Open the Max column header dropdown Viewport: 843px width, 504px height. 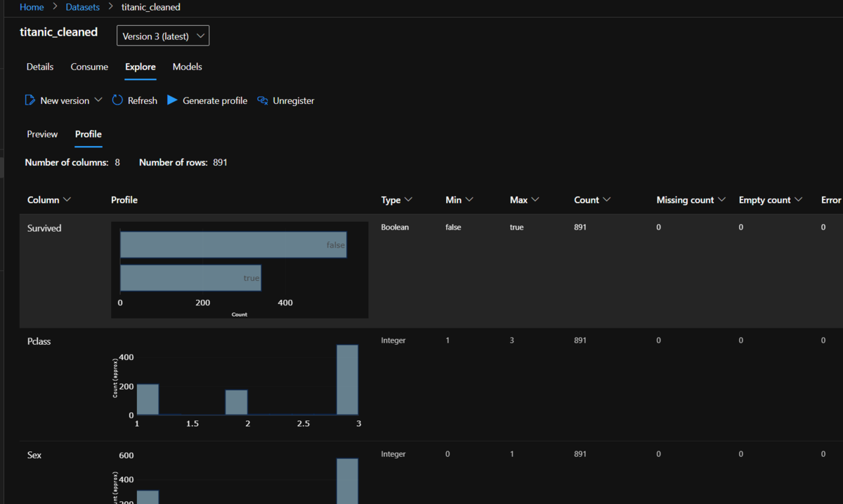point(535,200)
